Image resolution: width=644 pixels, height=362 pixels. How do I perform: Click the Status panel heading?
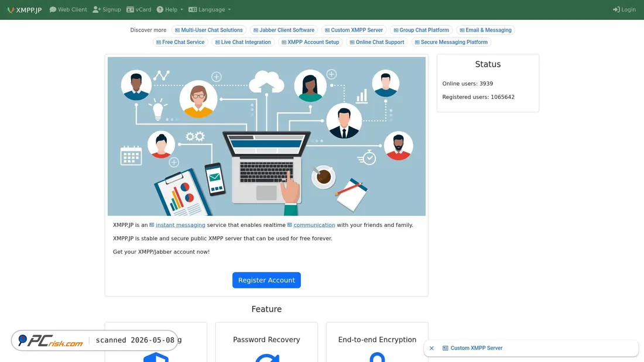488,64
